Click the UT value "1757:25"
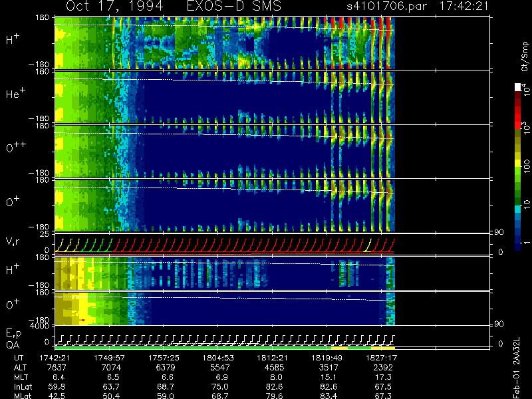The image size is (532, 399). 164,358
